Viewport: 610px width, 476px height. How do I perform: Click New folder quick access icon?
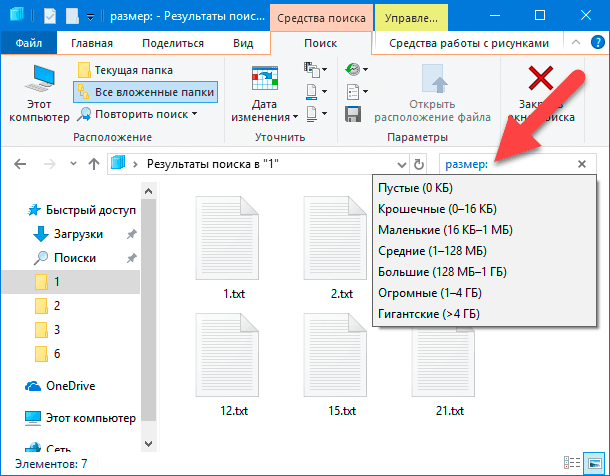pos(72,17)
